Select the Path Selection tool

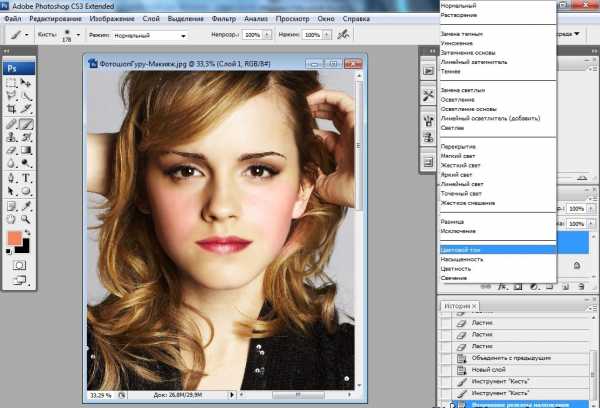point(11,191)
